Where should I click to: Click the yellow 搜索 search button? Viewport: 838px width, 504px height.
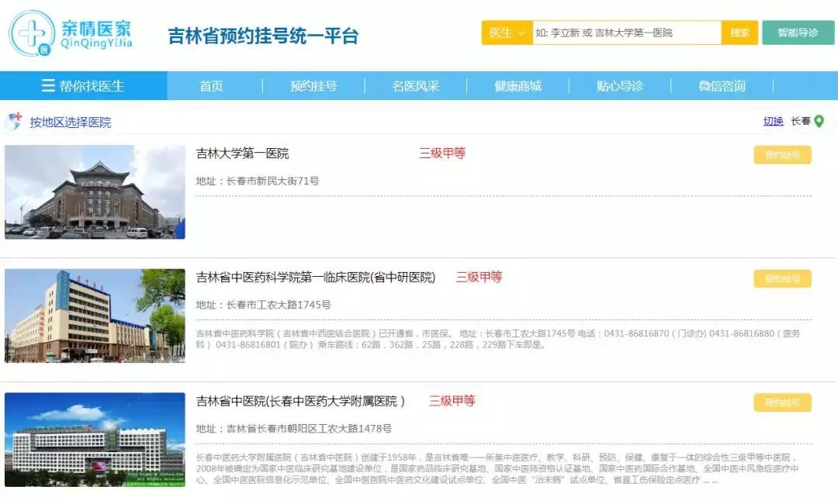pyautogui.click(x=739, y=32)
